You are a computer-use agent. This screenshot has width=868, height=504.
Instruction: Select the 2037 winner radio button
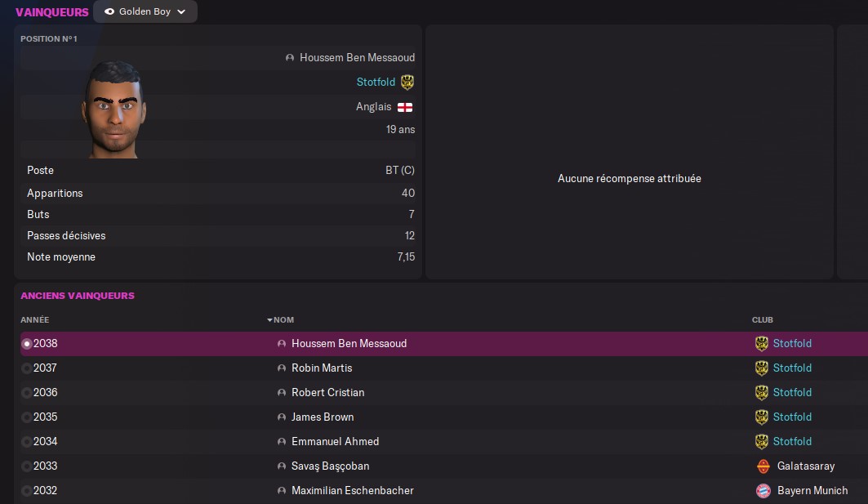[x=26, y=368]
